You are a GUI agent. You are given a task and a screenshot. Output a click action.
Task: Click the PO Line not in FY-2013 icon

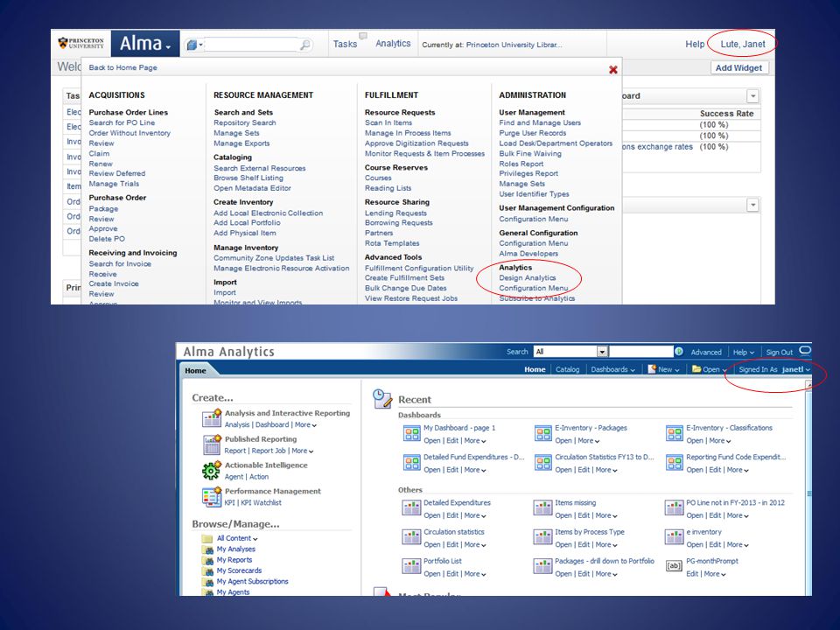coord(674,507)
